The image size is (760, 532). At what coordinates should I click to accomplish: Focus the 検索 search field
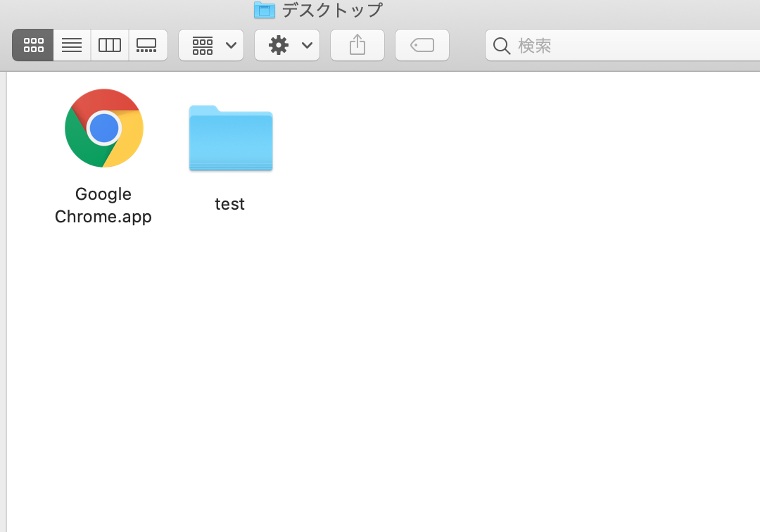622,45
